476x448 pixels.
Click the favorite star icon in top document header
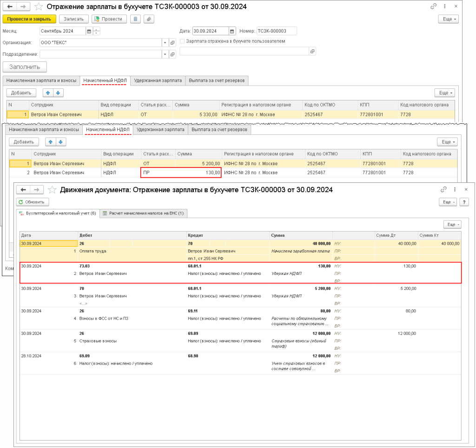[x=39, y=7]
